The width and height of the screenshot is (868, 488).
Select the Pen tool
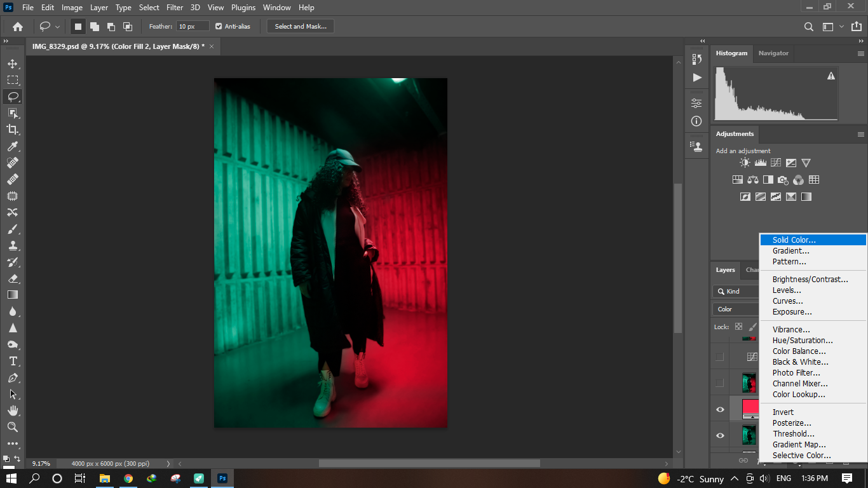pos(13,377)
